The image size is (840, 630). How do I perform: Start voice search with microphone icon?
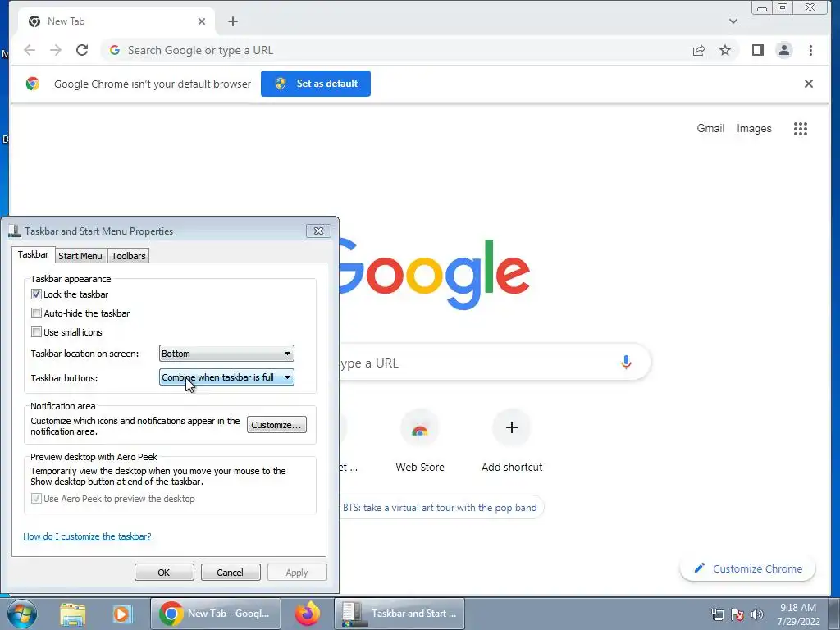pyautogui.click(x=626, y=363)
